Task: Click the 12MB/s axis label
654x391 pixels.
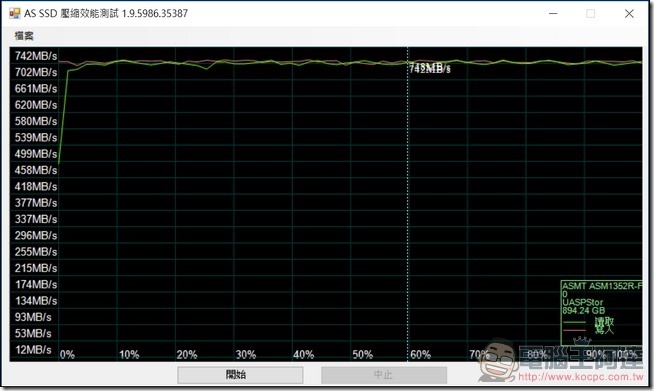Action: pyautogui.click(x=33, y=350)
